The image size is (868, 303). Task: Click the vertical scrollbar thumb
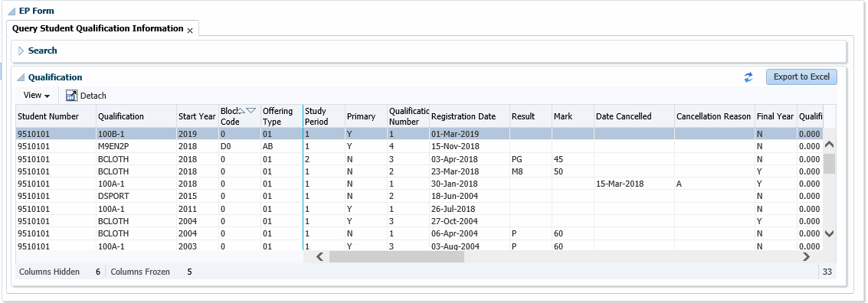(x=829, y=164)
